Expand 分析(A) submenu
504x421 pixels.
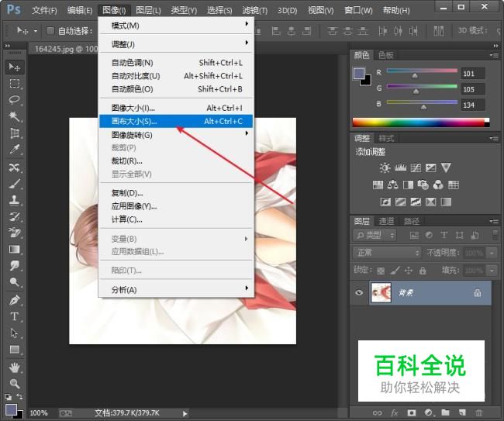point(175,289)
